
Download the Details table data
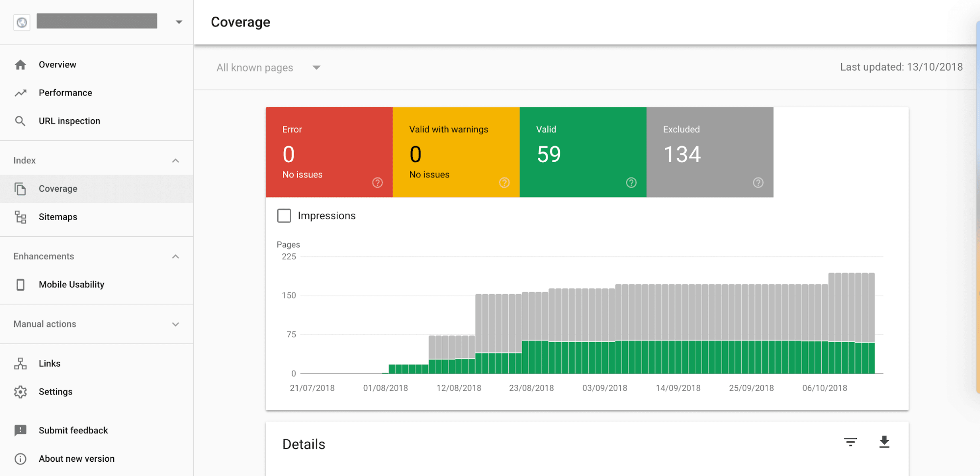point(884,442)
